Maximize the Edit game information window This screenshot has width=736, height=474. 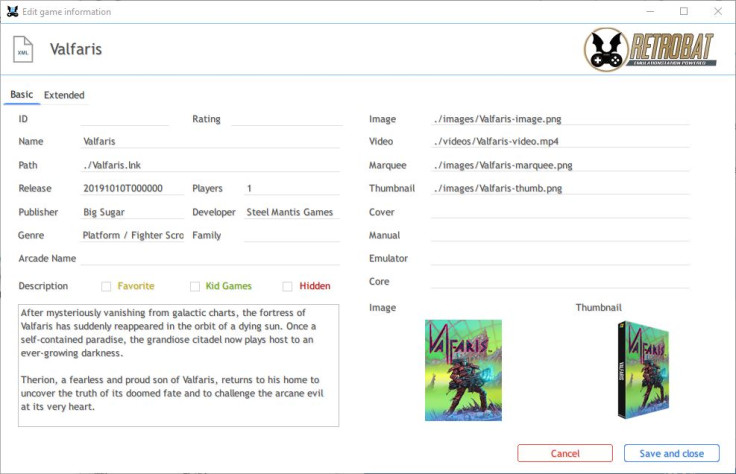[x=684, y=11]
